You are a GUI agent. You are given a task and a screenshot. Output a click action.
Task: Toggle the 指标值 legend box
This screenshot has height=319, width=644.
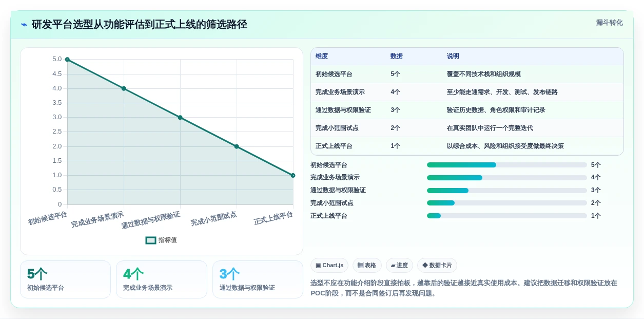151,240
